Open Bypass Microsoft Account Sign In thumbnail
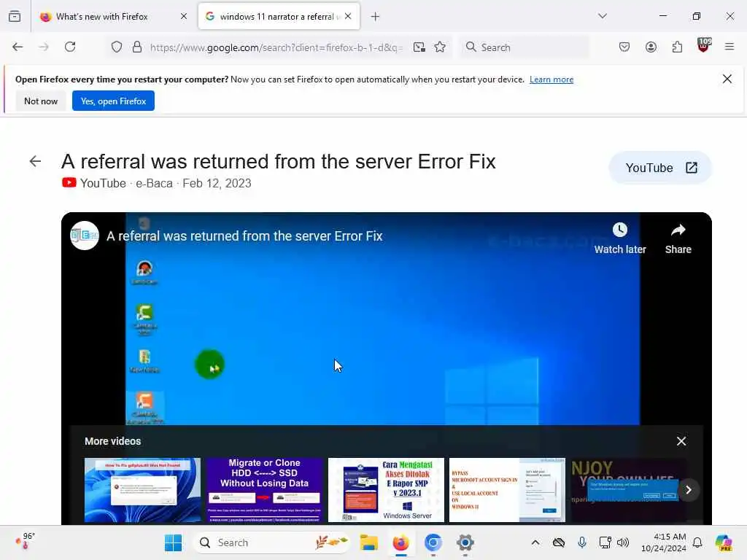Screen dimensions: 747x560 [x=508, y=490]
